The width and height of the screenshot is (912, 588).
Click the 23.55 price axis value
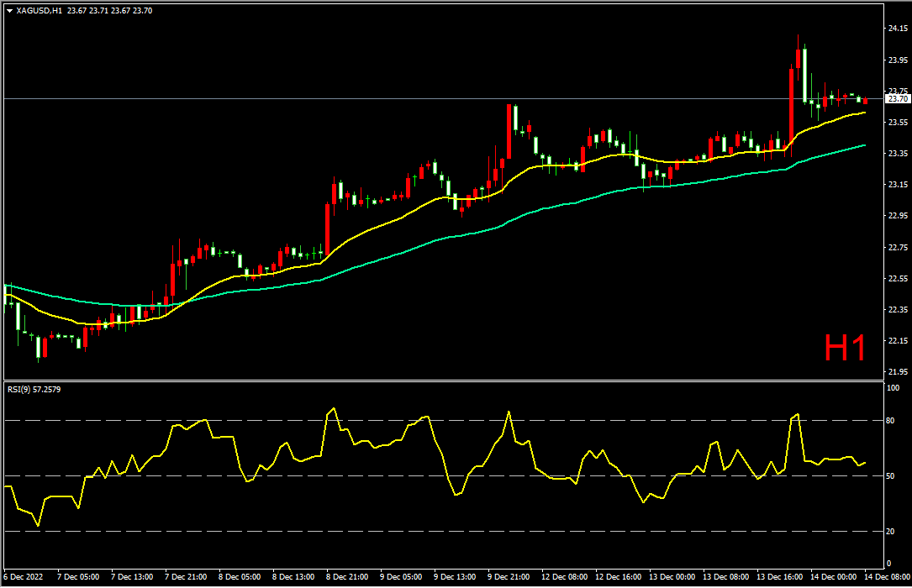[898, 122]
